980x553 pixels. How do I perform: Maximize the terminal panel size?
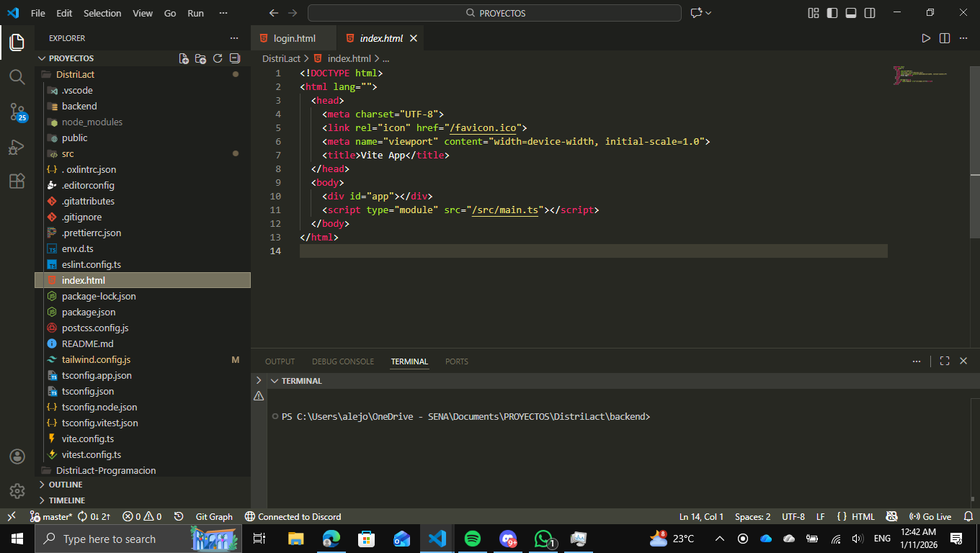[945, 361]
